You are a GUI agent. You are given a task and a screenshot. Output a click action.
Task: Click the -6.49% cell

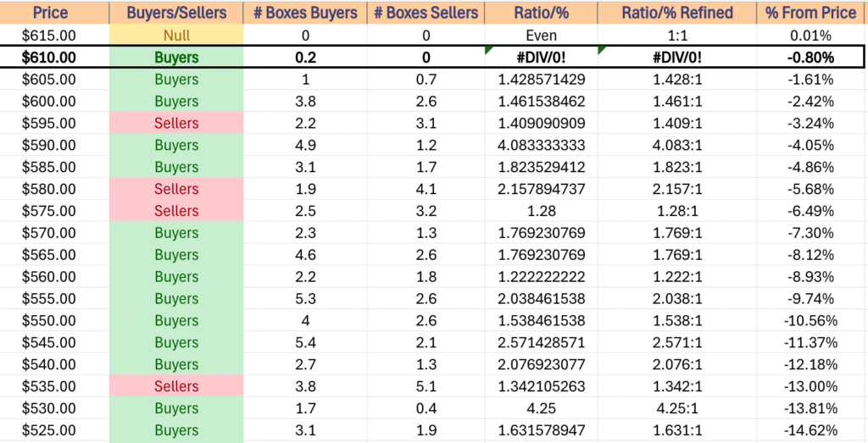[812, 211]
